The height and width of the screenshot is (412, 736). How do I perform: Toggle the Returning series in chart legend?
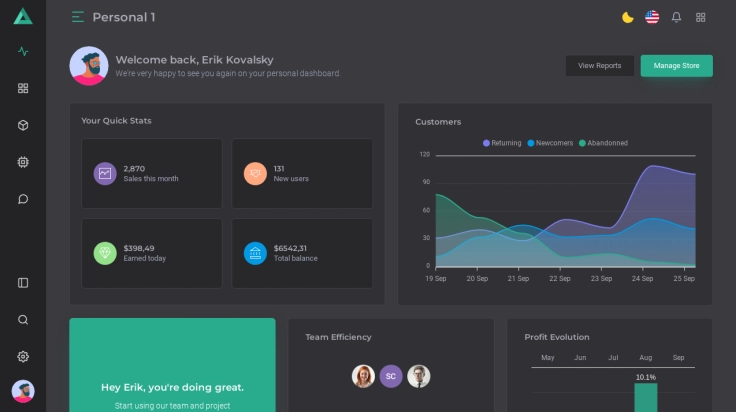(x=502, y=143)
